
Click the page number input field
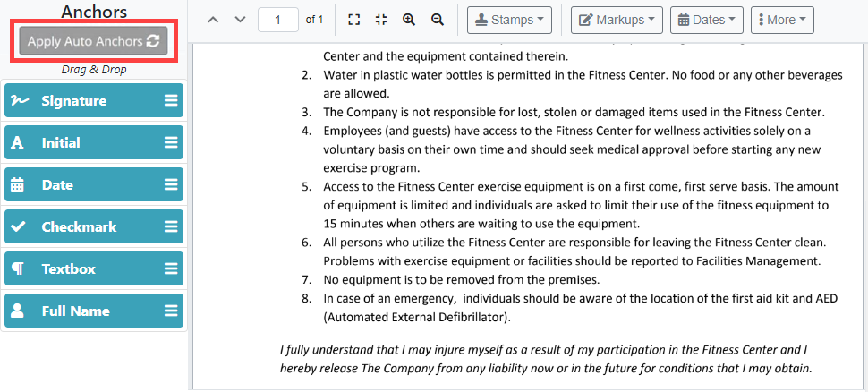[278, 20]
